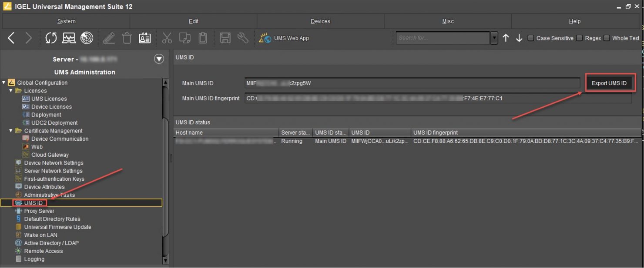The height and width of the screenshot is (268, 644).
Task: Select Active Directory / LDAP settings
Action: coord(51,243)
